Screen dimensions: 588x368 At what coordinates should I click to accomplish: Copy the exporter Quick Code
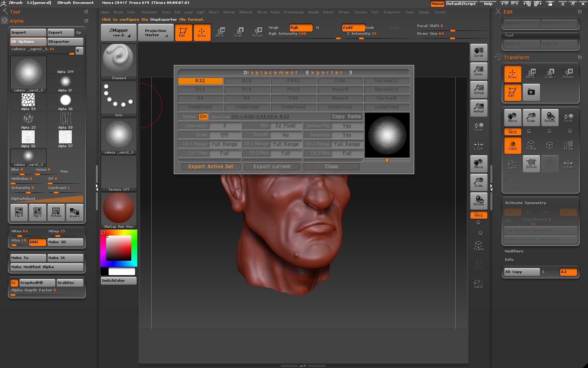338,117
